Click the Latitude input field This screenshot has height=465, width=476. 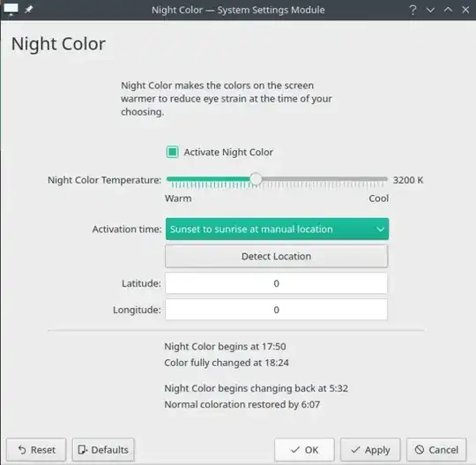(276, 283)
